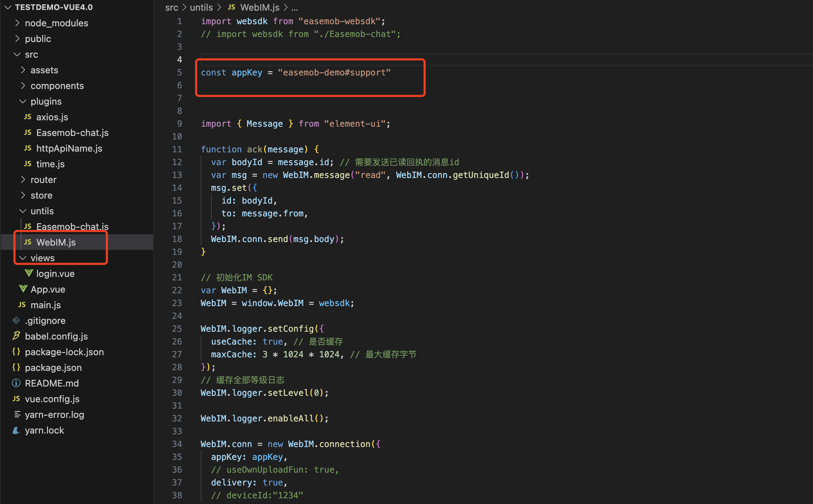Click the "easemob-demo#support" string
Viewport: 813px width, 504px height.
point(334,73)
